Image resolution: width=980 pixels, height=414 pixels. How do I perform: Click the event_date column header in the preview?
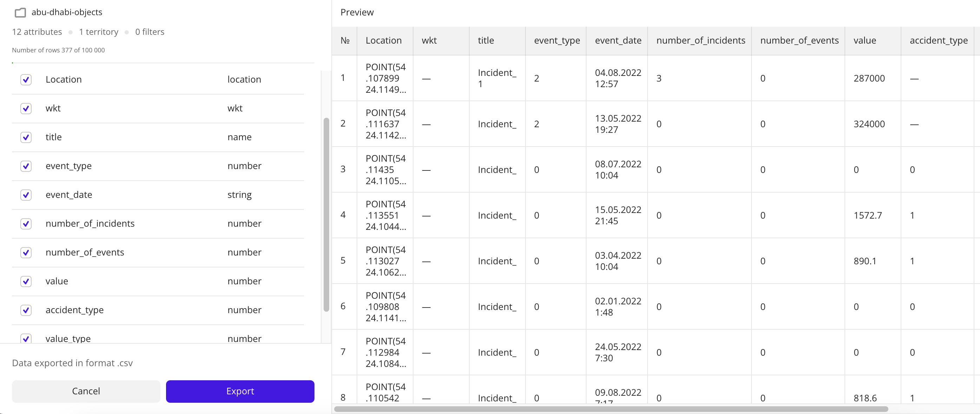617,40
